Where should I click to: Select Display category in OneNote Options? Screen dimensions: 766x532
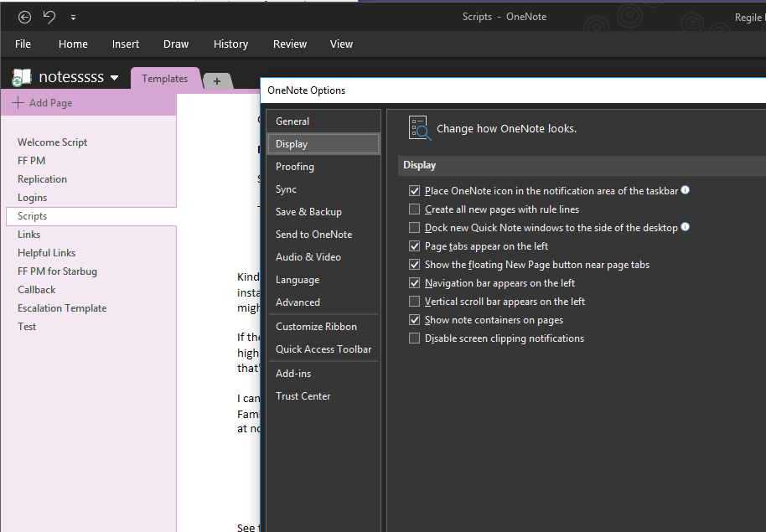323,144
